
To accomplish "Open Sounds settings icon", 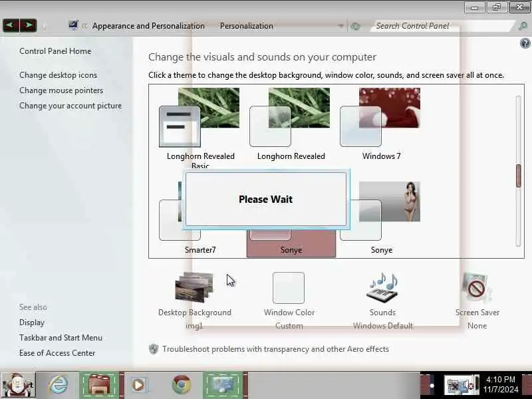I will 382,287.
